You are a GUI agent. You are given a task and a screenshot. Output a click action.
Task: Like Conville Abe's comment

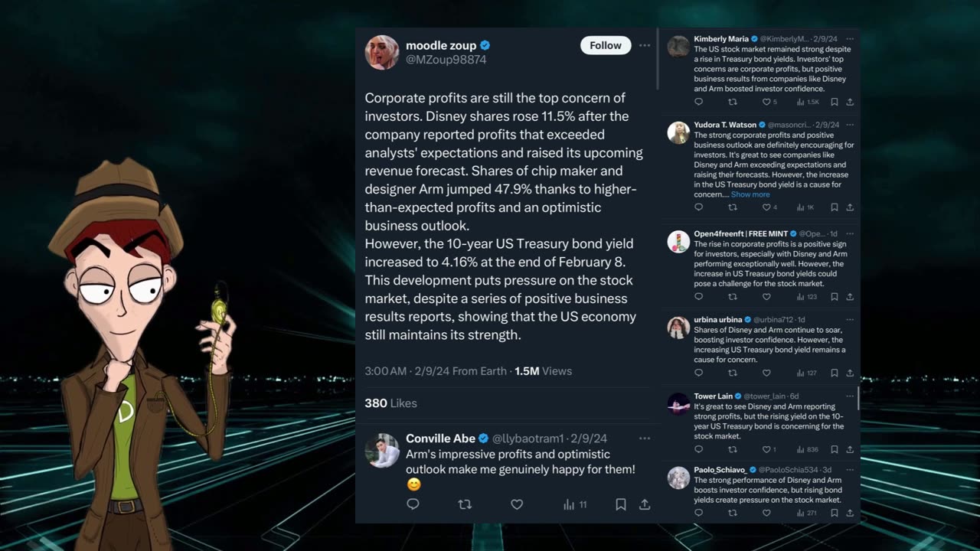(x=517, y=504)
